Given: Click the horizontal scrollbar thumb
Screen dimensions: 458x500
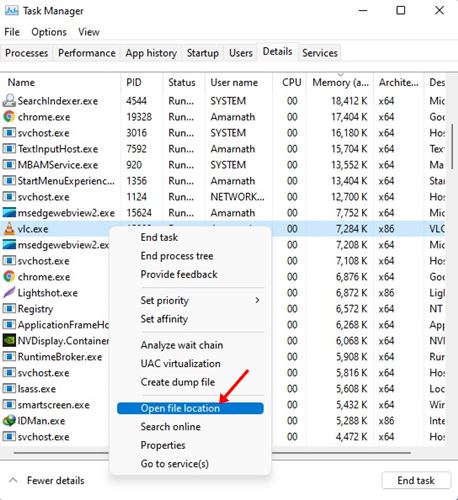Looking at the screenshot, I should tap(212, 453).
